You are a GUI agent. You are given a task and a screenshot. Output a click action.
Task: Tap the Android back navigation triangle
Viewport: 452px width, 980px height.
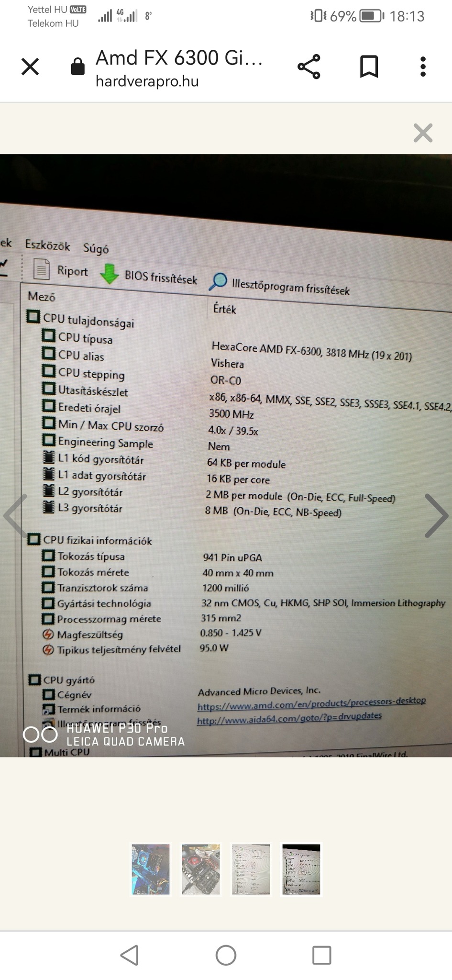[130, 955]
